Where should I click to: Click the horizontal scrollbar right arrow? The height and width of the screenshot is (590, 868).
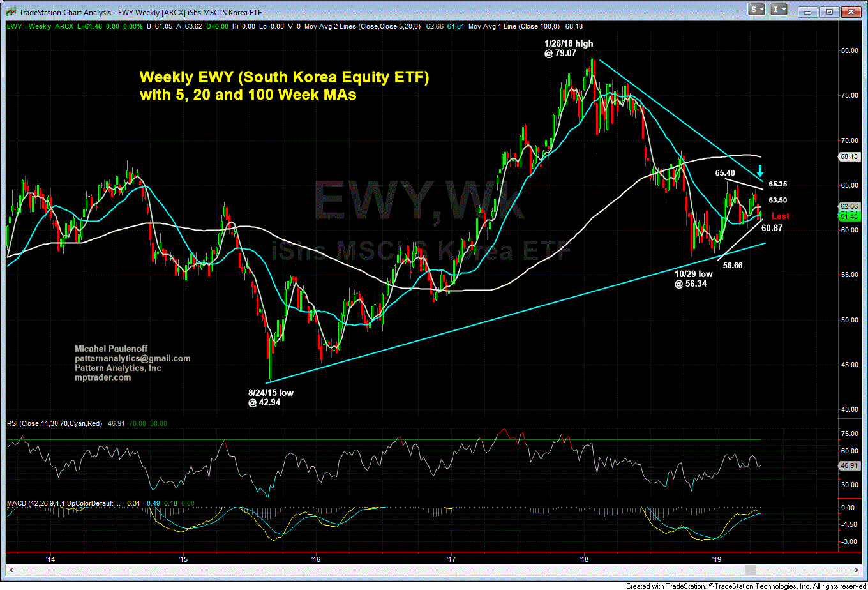tap(857, 570)
